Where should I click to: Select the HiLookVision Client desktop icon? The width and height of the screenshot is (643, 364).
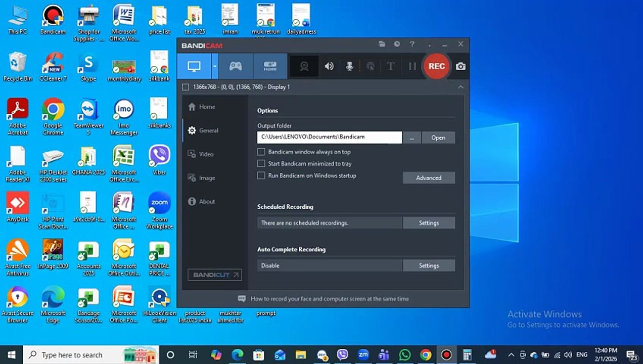click(x=159, y=305)
